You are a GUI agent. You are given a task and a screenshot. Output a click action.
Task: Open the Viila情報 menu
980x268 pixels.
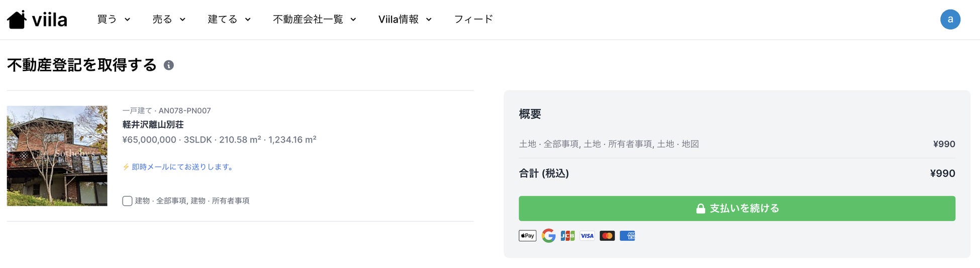point(405,20)
